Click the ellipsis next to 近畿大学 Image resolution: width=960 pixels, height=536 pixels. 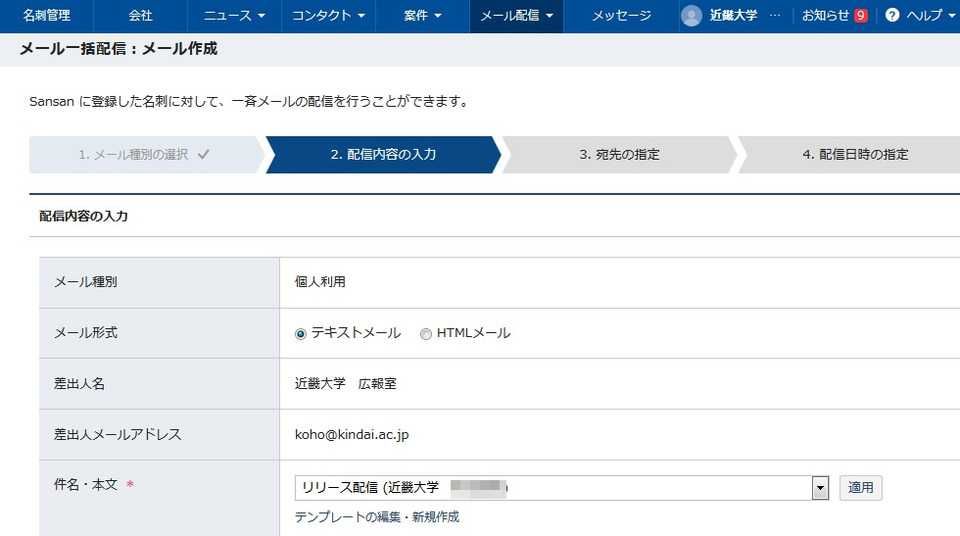pyautogui.click(x=775, y=15)
